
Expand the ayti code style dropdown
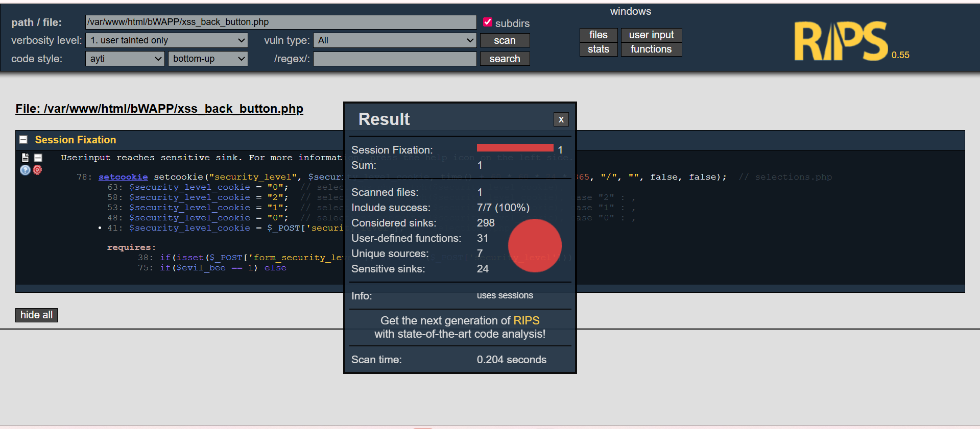tap(125, 59)
